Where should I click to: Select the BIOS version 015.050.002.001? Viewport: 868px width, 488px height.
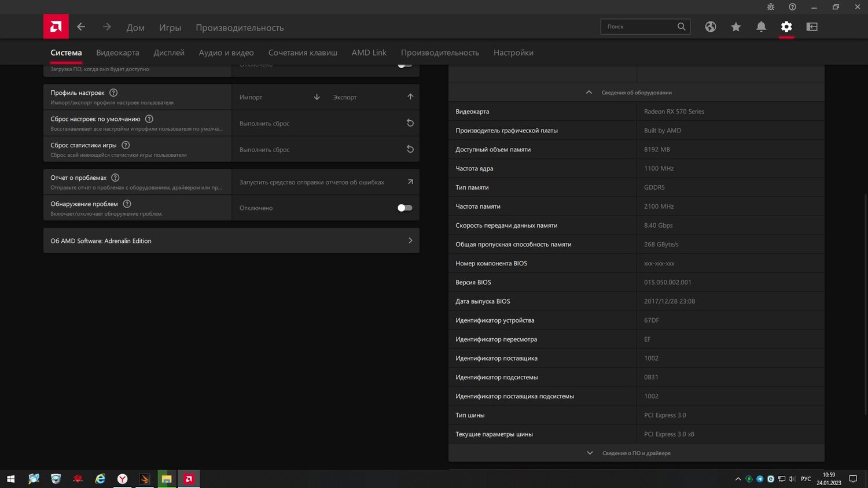tap(668, 282)
